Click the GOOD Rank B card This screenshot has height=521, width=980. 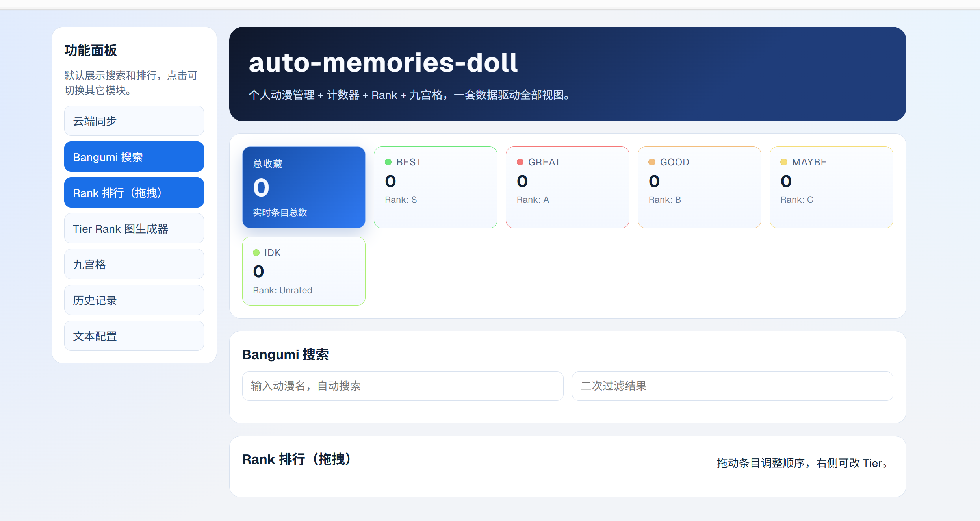[699, 188]
